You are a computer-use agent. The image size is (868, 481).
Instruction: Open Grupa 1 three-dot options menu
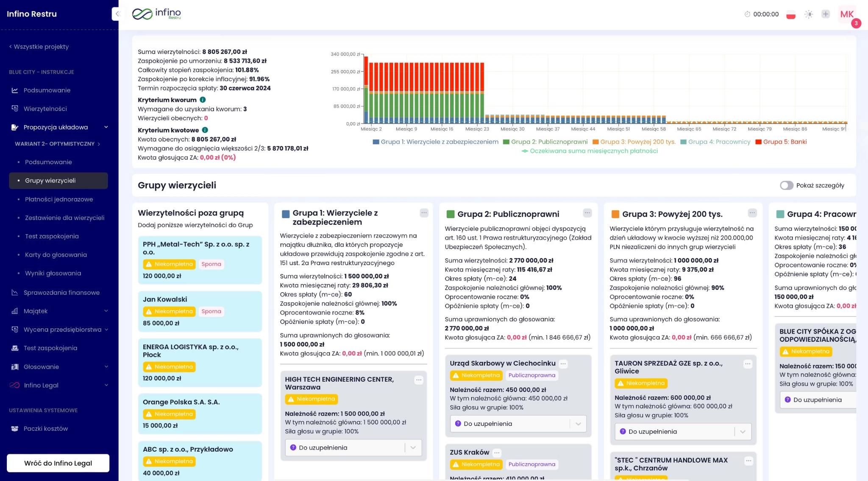point(424,213)
